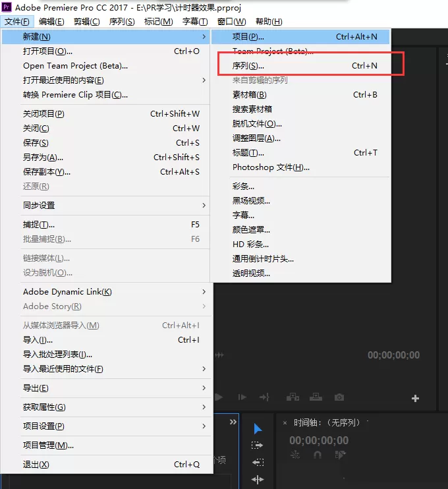448x489 pixels.
Task: Expand the 打开最近使用的内容(E) submenu
Action: (x=106, y=80)
